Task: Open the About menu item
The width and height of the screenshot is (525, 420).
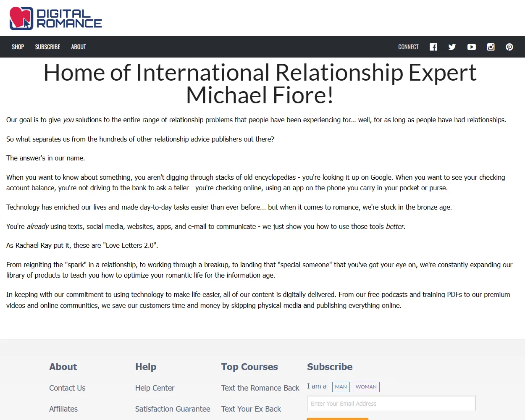Action: point(79,47)
